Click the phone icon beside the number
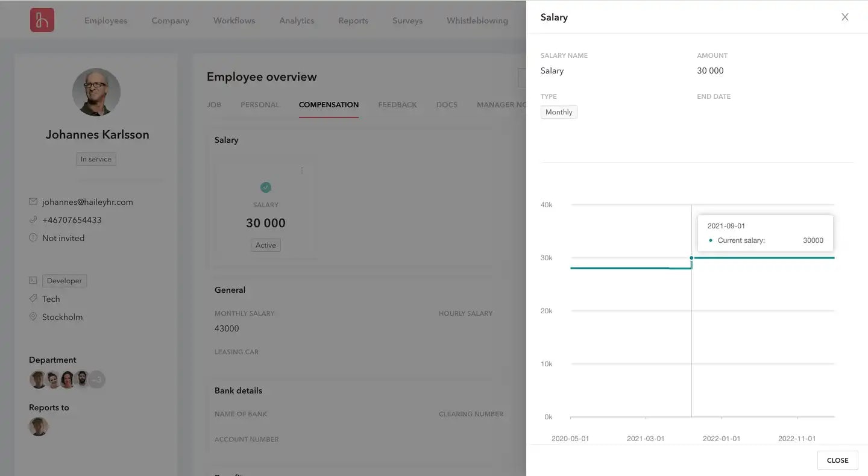 [x=33, y=220]
